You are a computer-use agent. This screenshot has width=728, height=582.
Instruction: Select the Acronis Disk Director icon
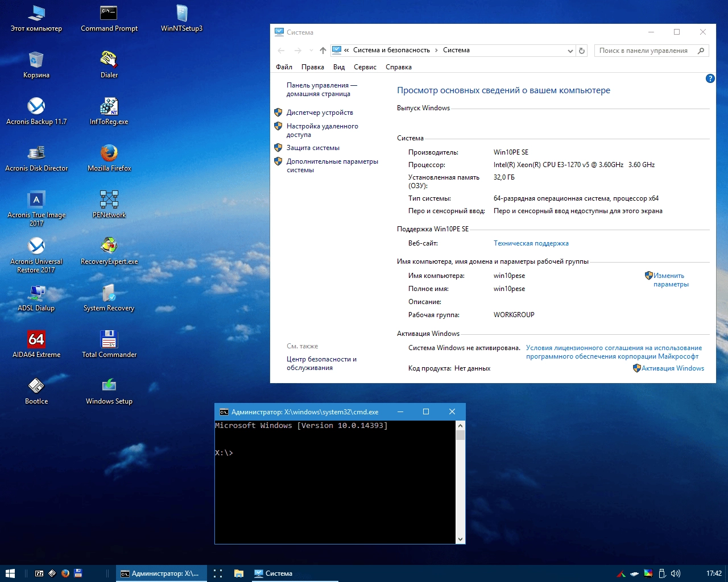(x=36, y=159)
